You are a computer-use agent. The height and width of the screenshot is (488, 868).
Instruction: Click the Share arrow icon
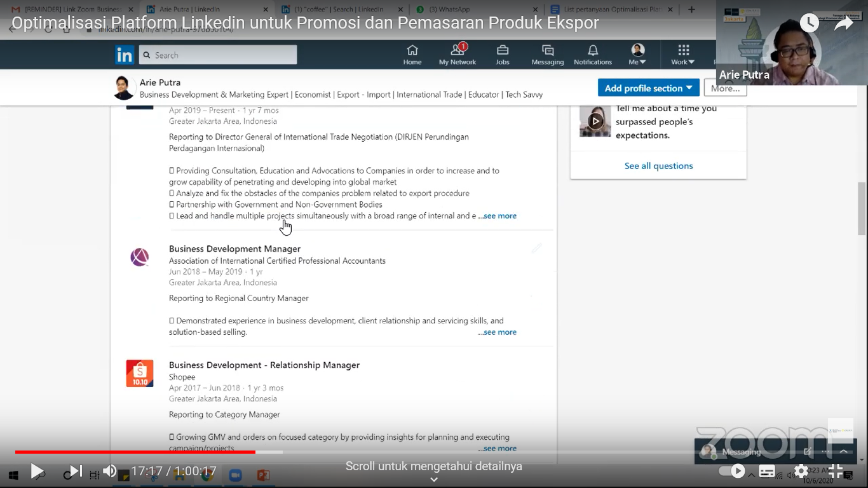point(843,23)
